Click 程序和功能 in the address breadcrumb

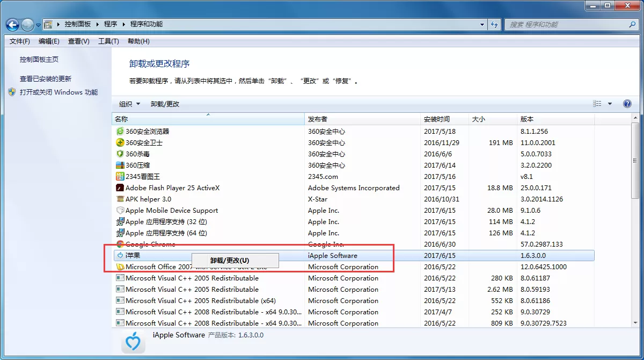pyautogui.click(x=146, y=24)
